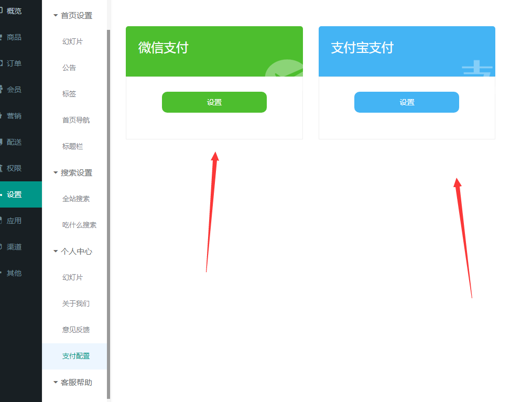The height and width of the screenshot is (402, 532).
Task: Go to 商品 section
Action: [14, 37]
